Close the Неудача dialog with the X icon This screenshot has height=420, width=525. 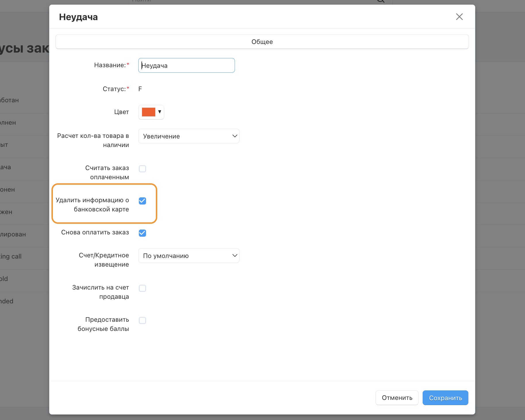459,17
